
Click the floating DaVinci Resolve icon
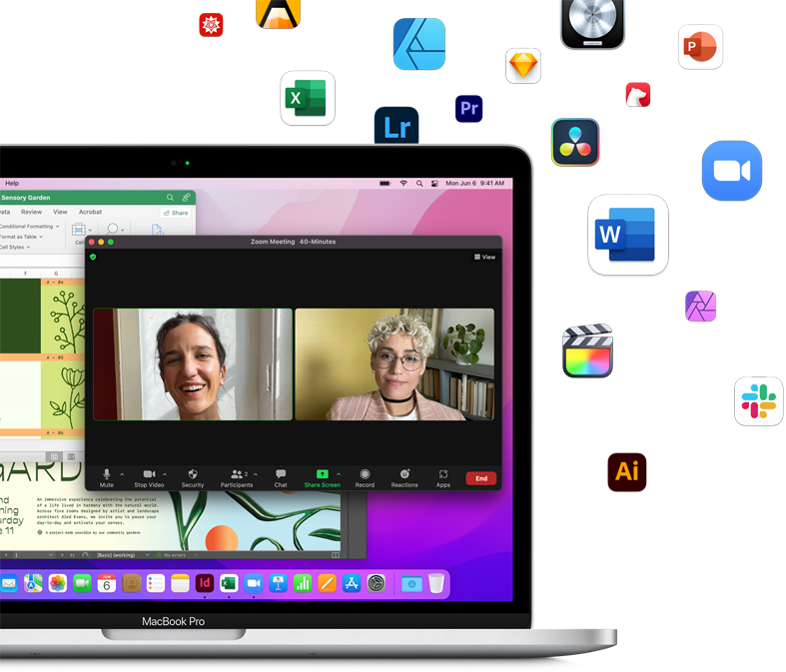[575, 143]
